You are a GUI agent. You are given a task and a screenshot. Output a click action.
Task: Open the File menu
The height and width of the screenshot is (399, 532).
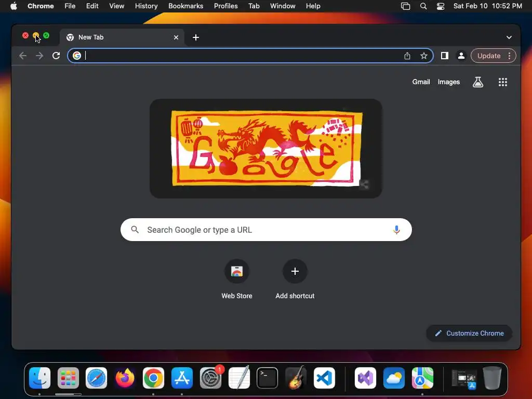point(70,6)
